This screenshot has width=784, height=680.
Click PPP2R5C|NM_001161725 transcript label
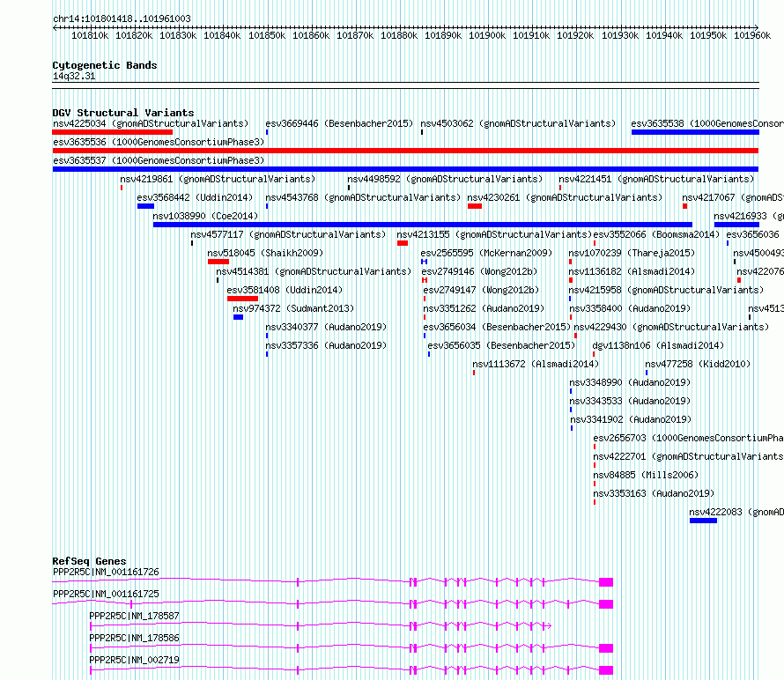(x=106, y=594)
